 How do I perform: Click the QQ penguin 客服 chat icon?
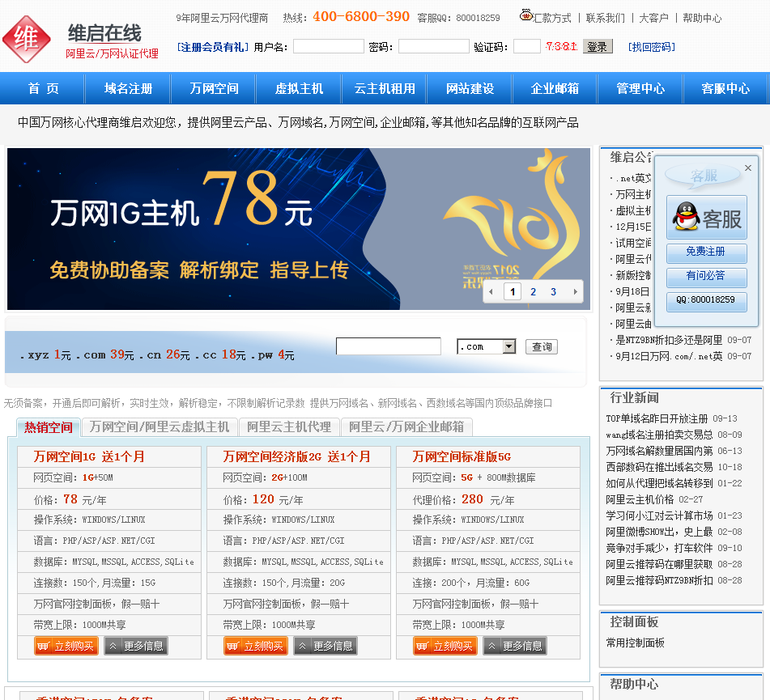pyautogui.click(x=706, y=217)
